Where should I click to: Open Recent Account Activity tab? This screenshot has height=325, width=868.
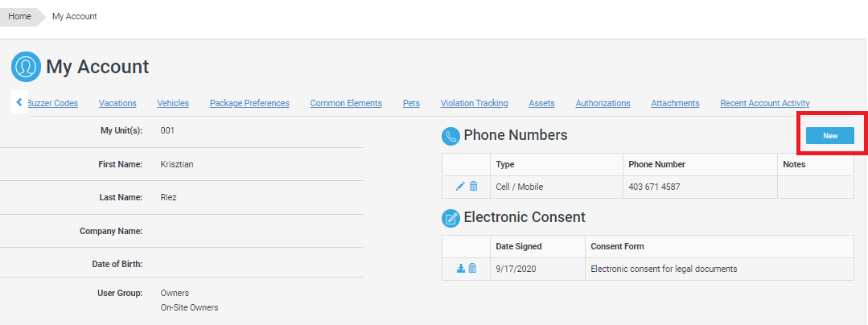764,103
